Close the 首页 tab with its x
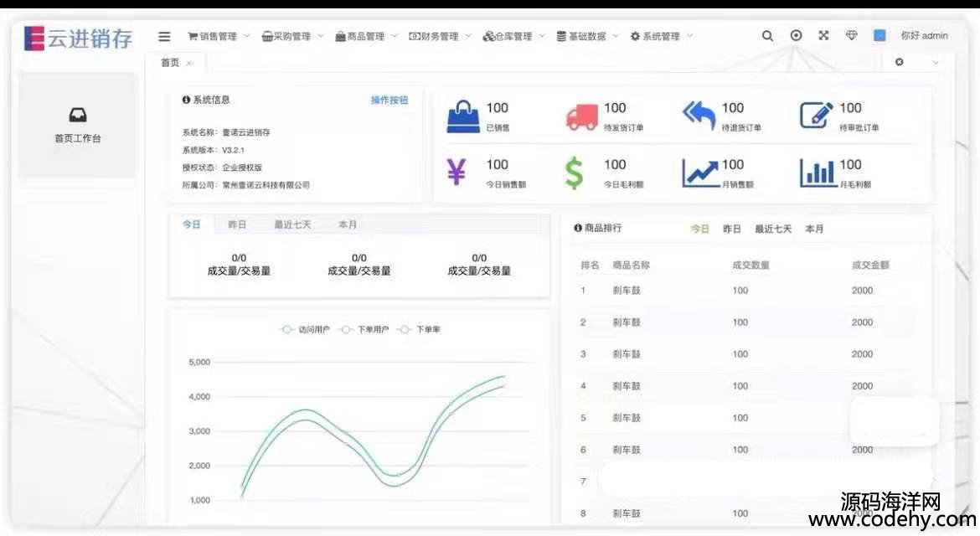The height and width of the screenshot is (536, 980). 189,63
